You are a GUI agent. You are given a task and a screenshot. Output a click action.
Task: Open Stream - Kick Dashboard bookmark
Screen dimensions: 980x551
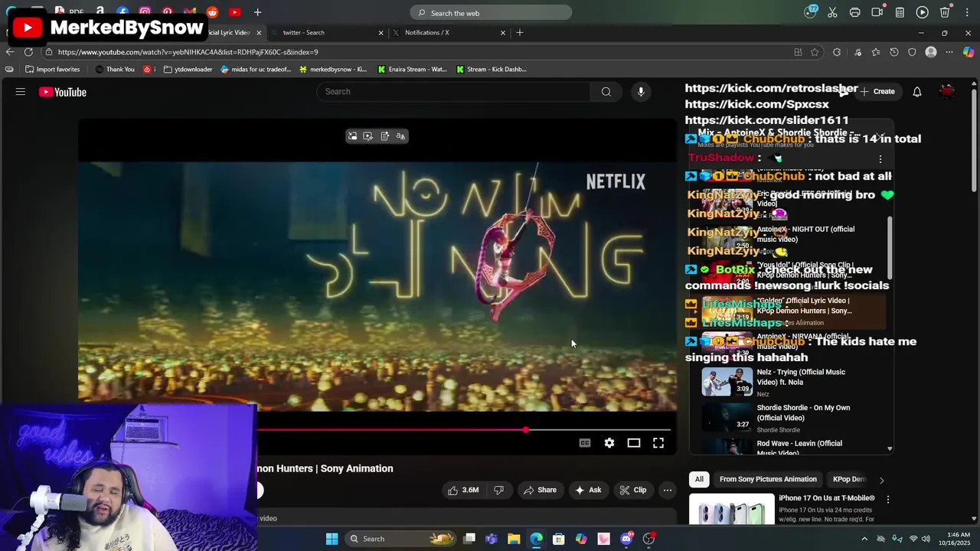(491, 70)
